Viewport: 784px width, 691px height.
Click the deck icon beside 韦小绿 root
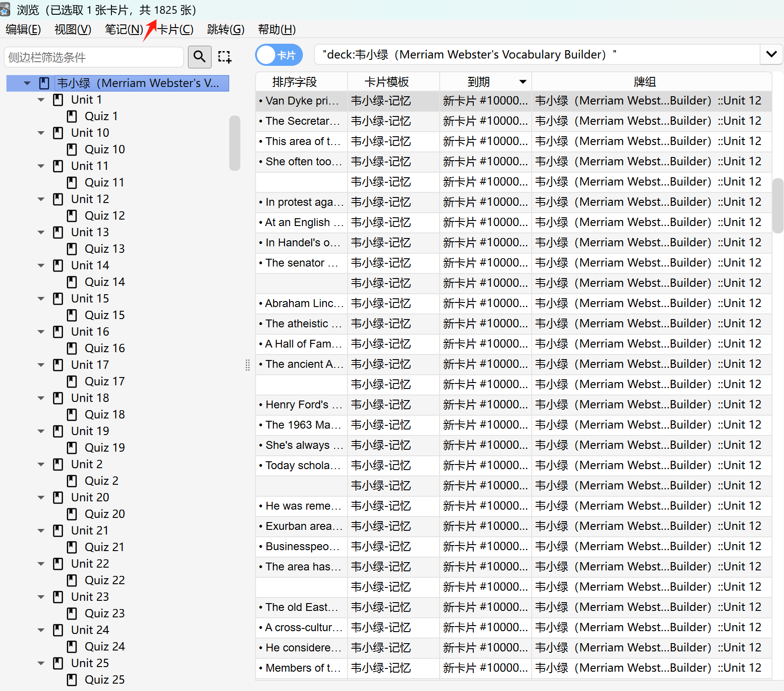44,83
